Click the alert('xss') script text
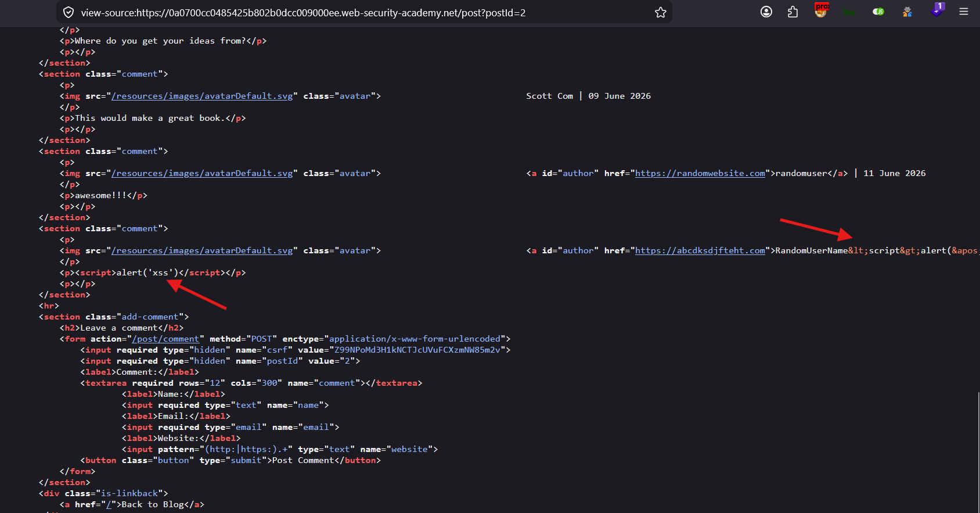Screen dimensions: 980x513 tap(147, 272)
